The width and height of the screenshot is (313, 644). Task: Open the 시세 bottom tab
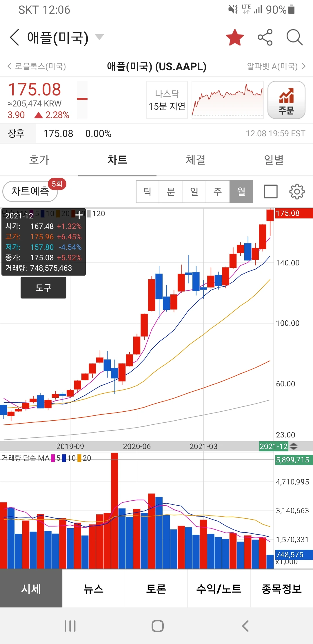[x=31, y=589]
